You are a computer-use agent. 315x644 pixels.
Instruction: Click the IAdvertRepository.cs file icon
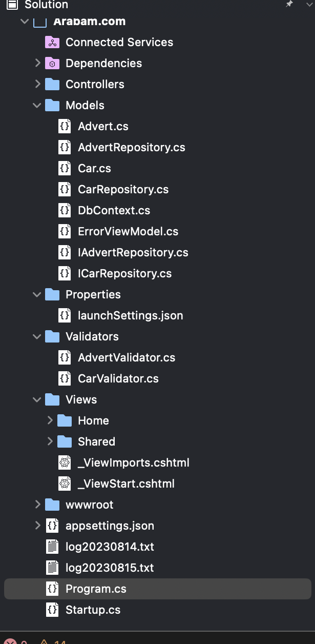[65, 252]
